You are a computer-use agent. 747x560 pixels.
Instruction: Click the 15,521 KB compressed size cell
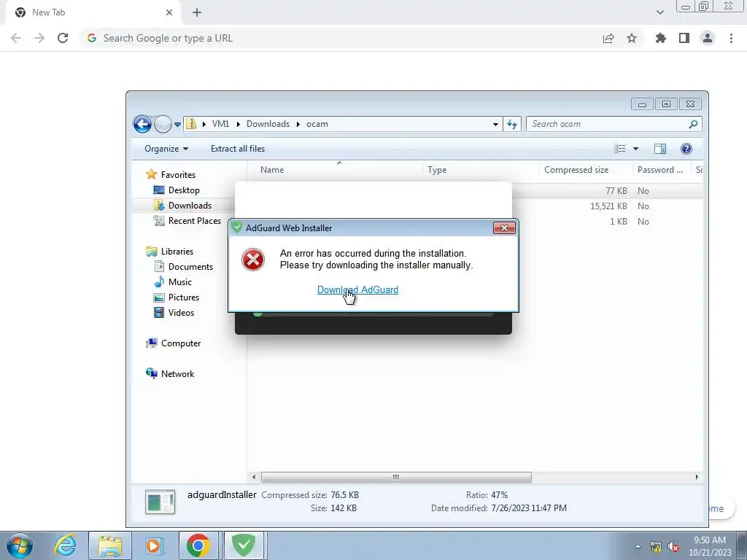pyautogui.click(x=608, y=206)
